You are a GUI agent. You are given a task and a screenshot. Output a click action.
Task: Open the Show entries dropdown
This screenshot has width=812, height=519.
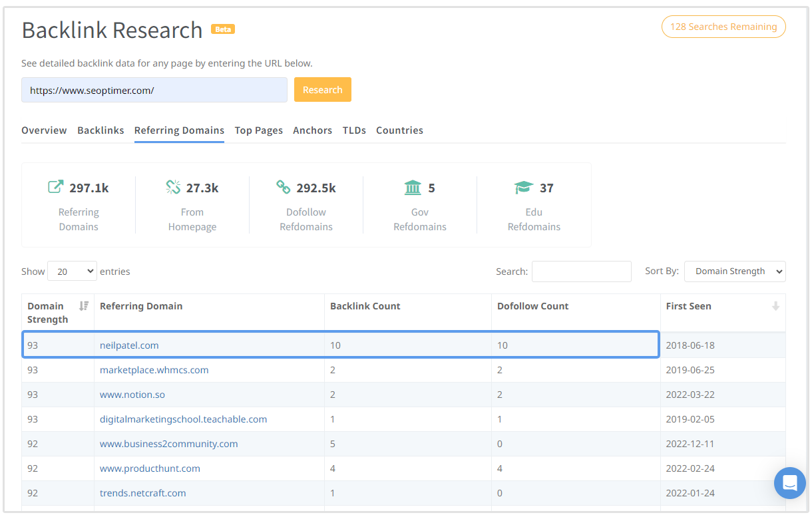pos(72,271)
